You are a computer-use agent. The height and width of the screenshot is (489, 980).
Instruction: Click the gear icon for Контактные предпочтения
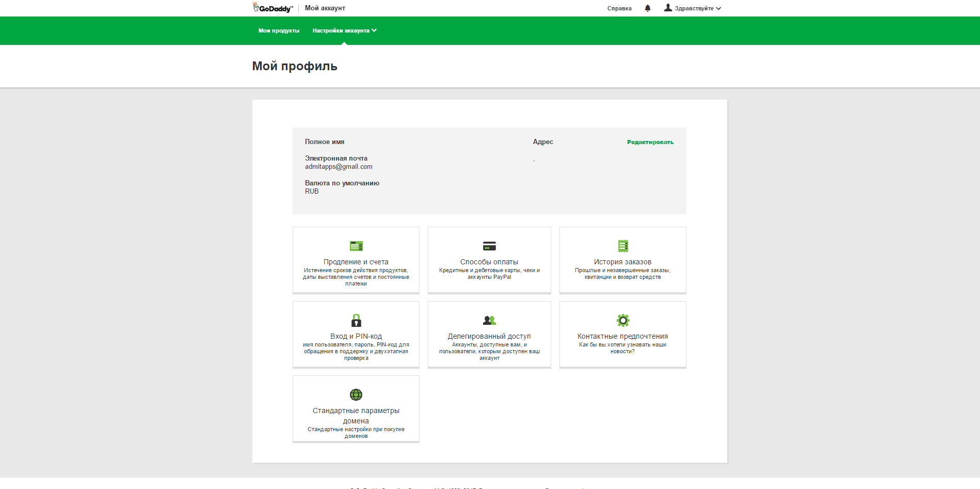622,320
